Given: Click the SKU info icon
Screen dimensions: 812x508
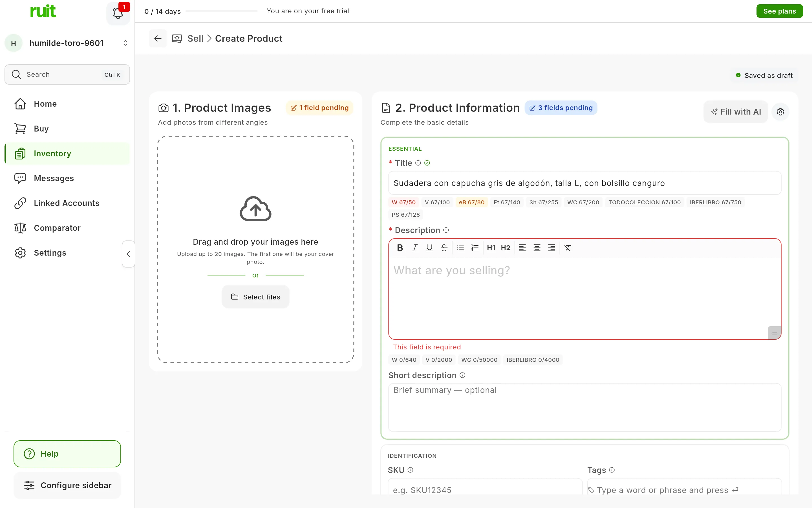Looking at the screenshot, I should click(410, 470).
